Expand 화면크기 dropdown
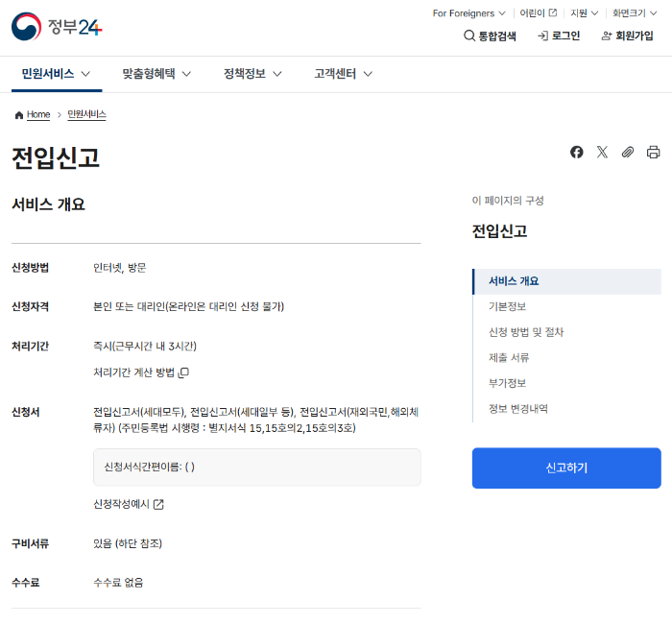Image resolution: width=672 pixels, height=624 pixels. (x=635, y=13)
